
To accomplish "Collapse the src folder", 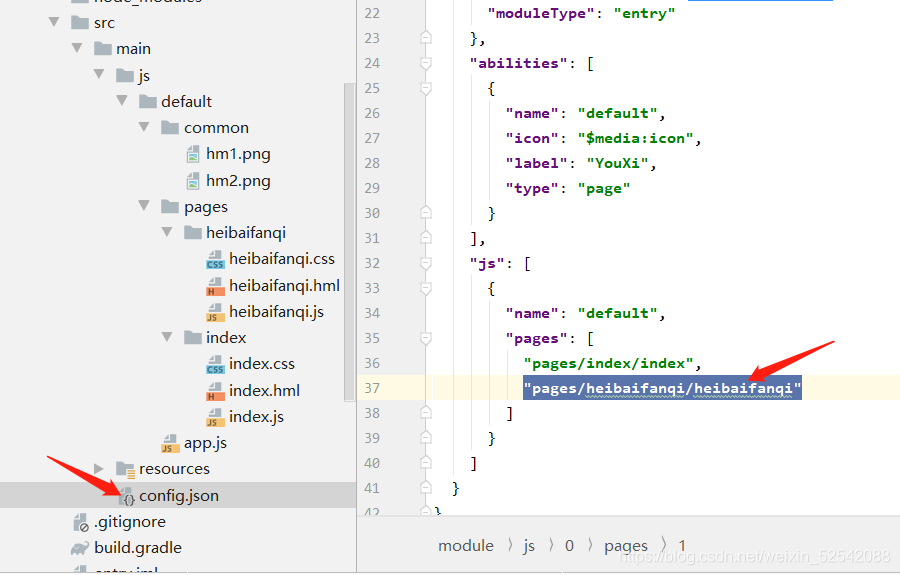I will [53, 23].
